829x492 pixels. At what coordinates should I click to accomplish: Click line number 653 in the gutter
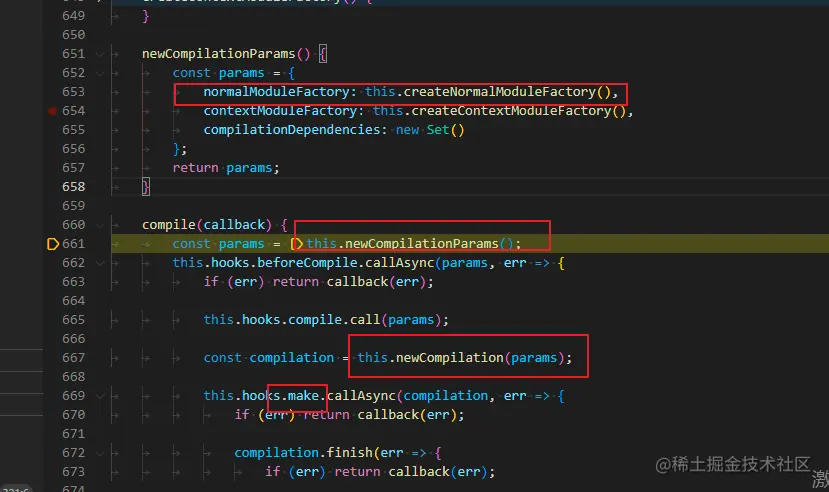click(73, 92)
